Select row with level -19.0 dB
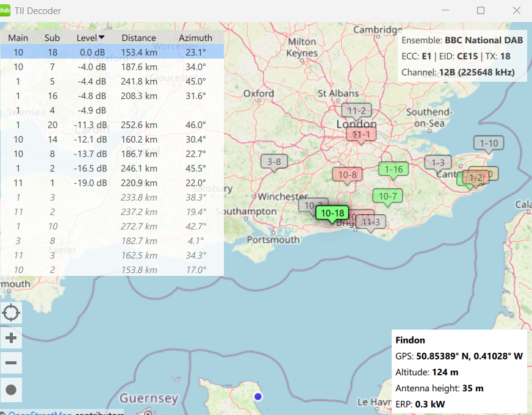Screen dimensions: 532x415 tap(112, 183)
